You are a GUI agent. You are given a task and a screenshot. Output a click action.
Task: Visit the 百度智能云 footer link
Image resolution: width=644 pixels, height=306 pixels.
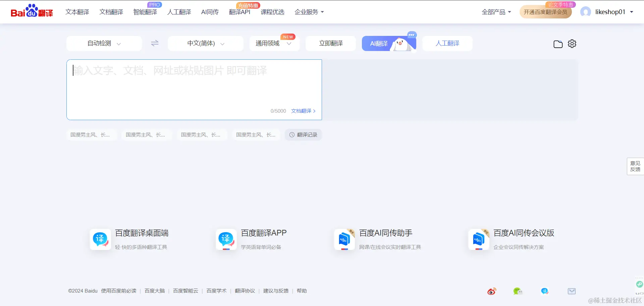click(x=185, y=291)
